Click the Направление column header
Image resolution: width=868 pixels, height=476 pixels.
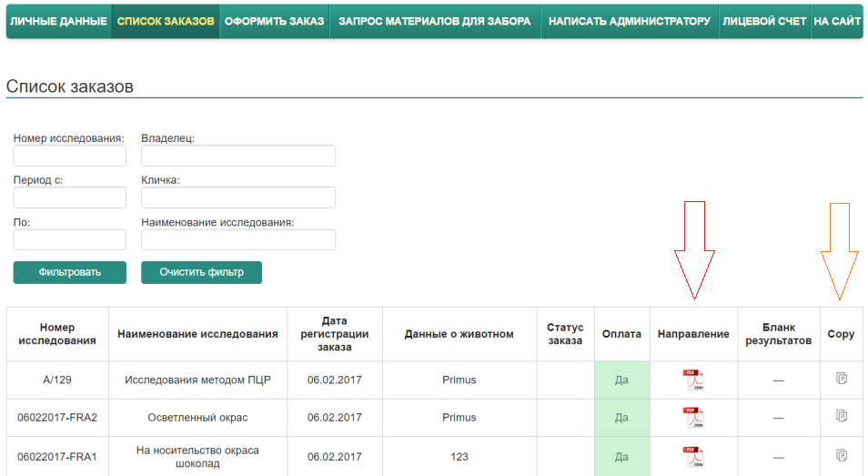693,334
